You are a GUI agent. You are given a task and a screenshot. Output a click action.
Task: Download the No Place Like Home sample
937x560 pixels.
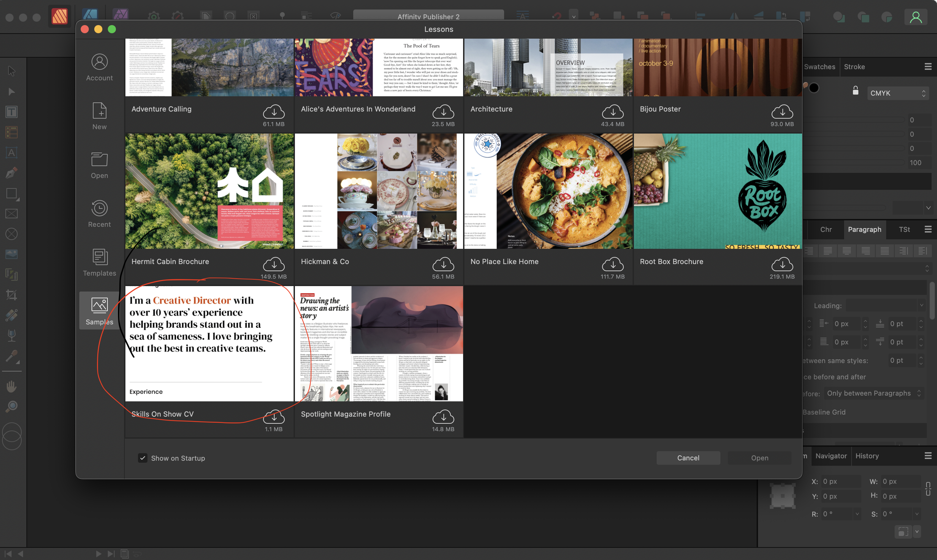pos(613,264)
